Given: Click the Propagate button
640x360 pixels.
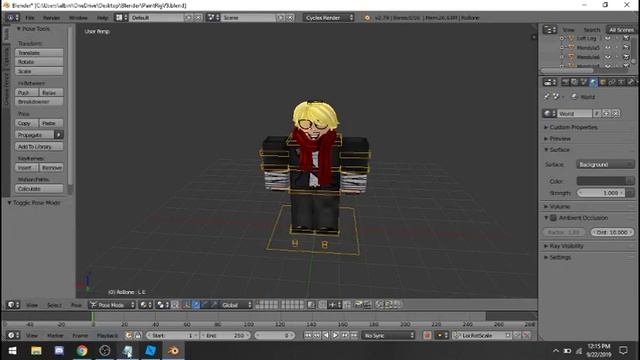Looking at the screenshot, I should [x=34, y=135].
